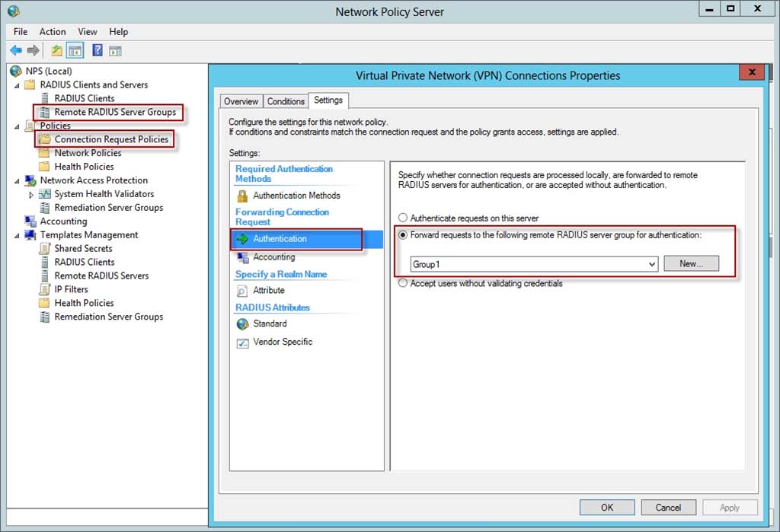Click the OK button

(607, 507)
